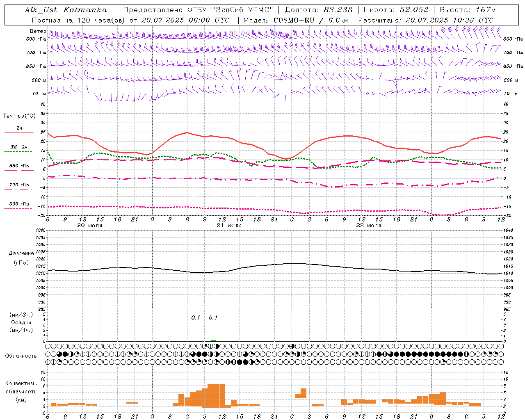Click the 21 июля date label
Viewport: 525px width, 420px height.
pos(229,226)
